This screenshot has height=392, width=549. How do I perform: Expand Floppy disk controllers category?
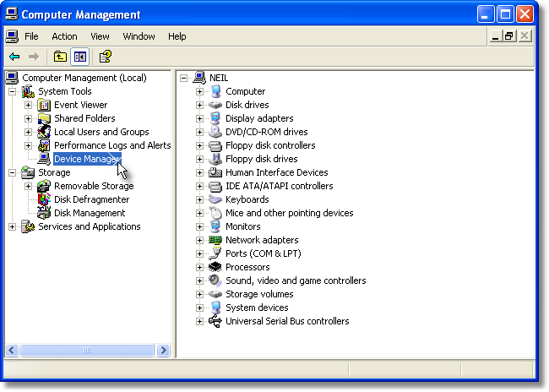tap(199, 145)
